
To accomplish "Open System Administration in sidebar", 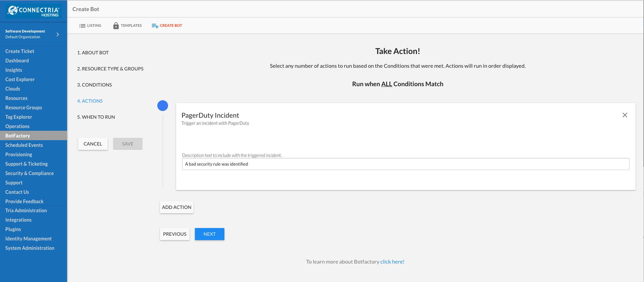I will click(x=30, y=248).
